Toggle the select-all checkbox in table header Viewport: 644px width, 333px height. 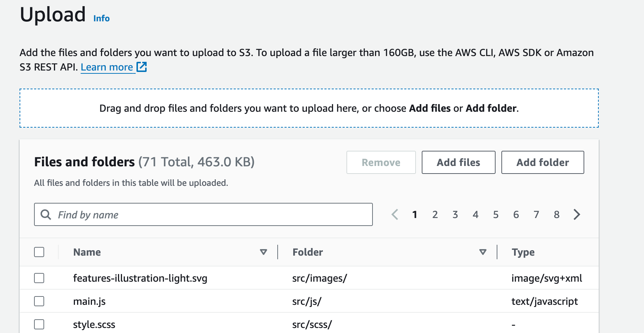click(39, 252)
